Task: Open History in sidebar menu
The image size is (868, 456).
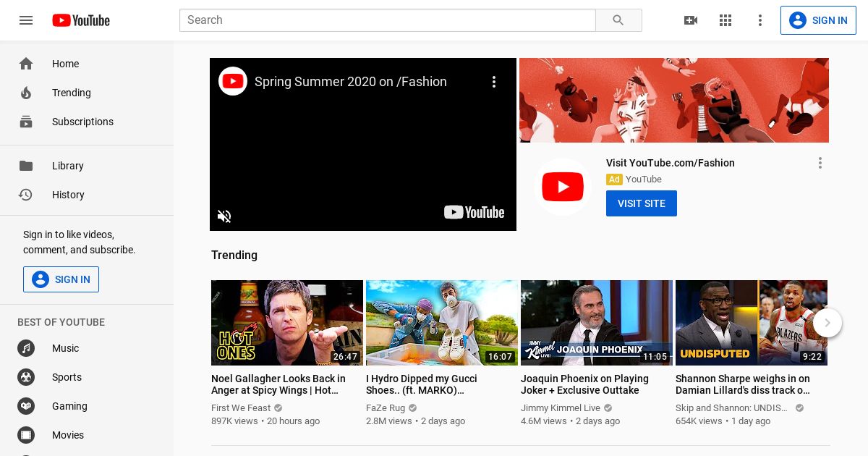Action: (87, 195)
